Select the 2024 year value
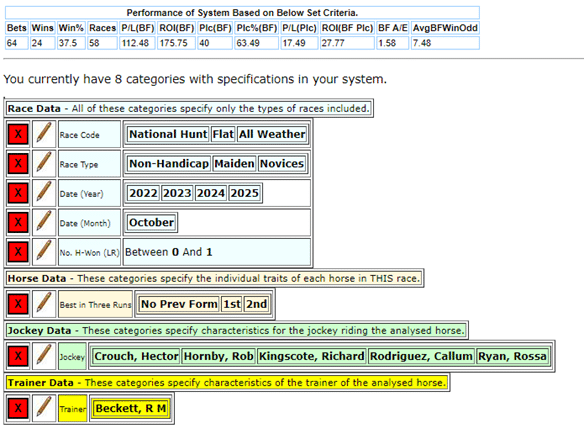 210,193
